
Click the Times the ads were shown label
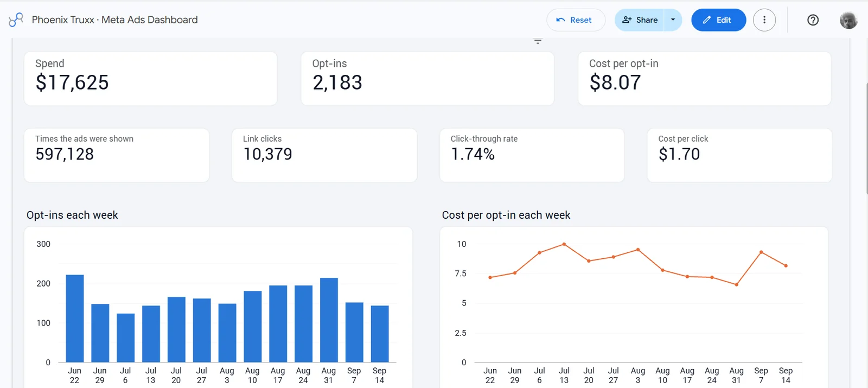84,139
